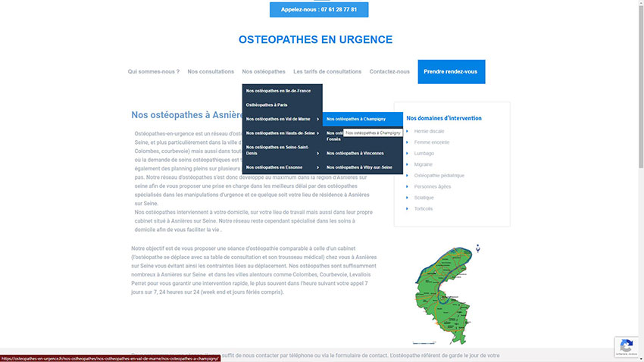Select Nos ostéopathes à Vincennes
This screenshot has width=644, height=362.
pyautogui.click(x=355, y=153)
